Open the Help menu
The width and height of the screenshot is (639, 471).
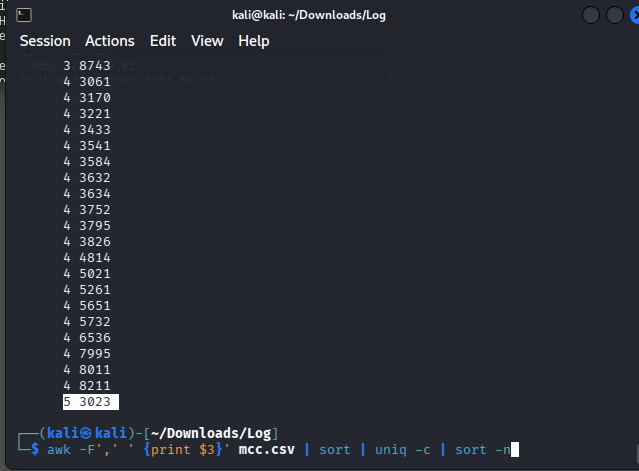[x=253, y=41]
